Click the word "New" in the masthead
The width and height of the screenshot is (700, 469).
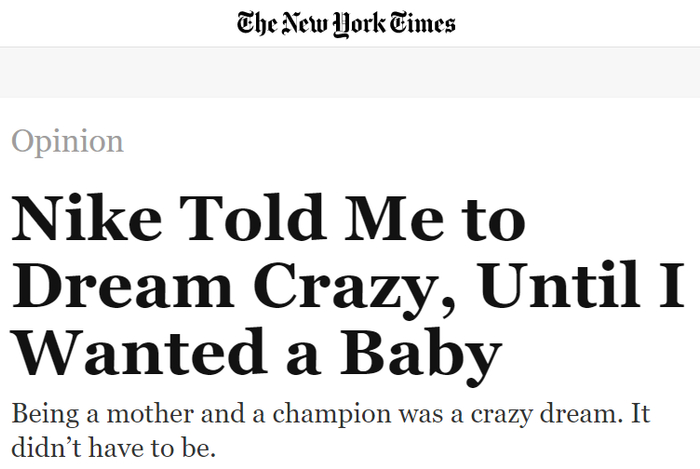click(x=300, y=23)
